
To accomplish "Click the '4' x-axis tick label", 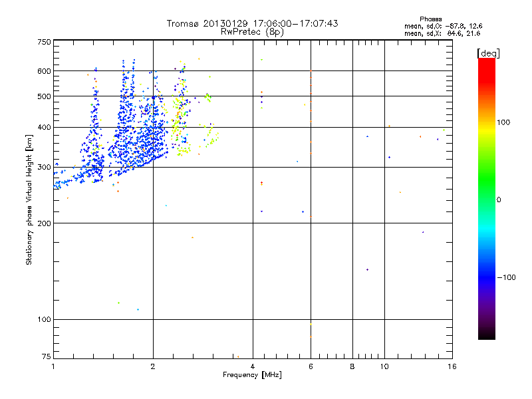I will click(x=253, y=366).
